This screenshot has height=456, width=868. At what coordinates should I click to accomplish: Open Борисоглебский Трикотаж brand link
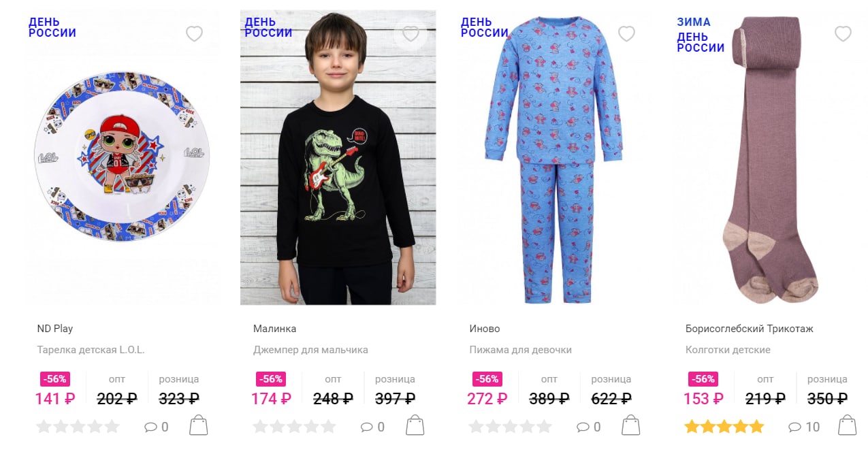pos(750,329)
